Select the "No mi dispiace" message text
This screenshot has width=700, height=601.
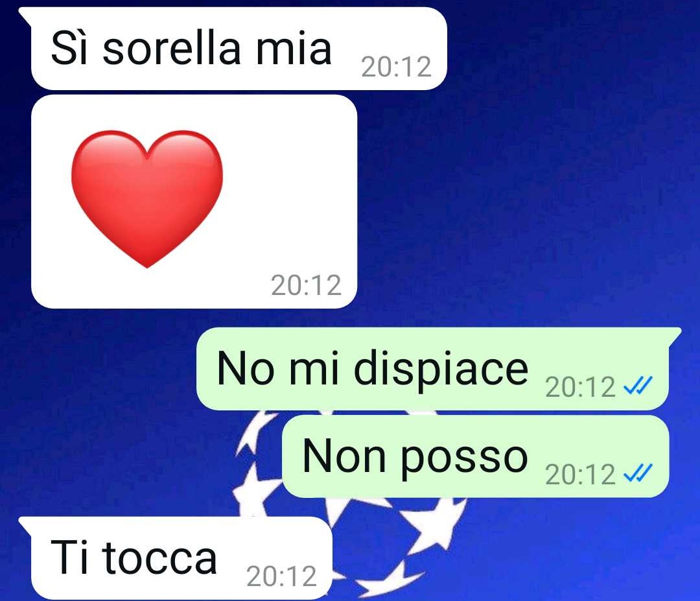(x=372, y=369)
